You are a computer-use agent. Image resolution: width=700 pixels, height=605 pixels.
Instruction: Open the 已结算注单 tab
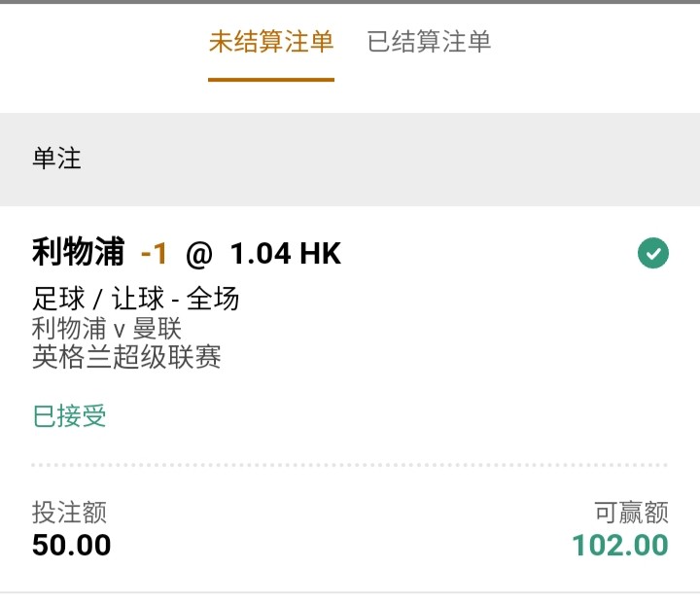(x=429, y=42)
